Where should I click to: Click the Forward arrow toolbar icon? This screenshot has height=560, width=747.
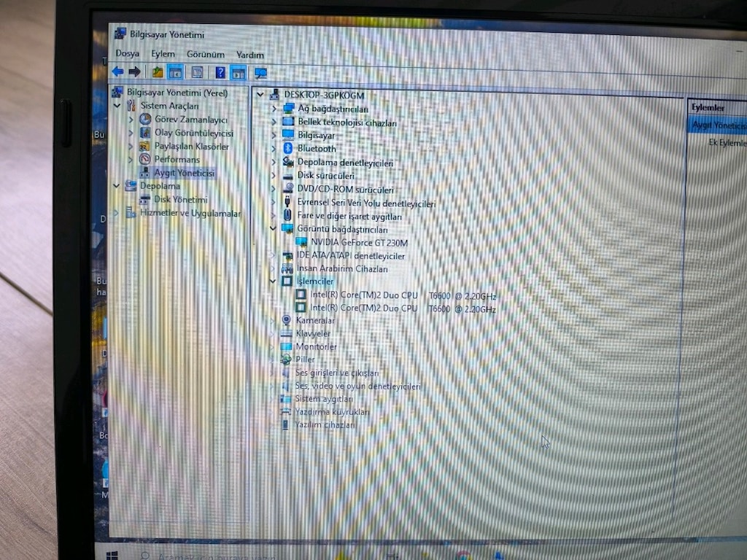pos(134,72)
